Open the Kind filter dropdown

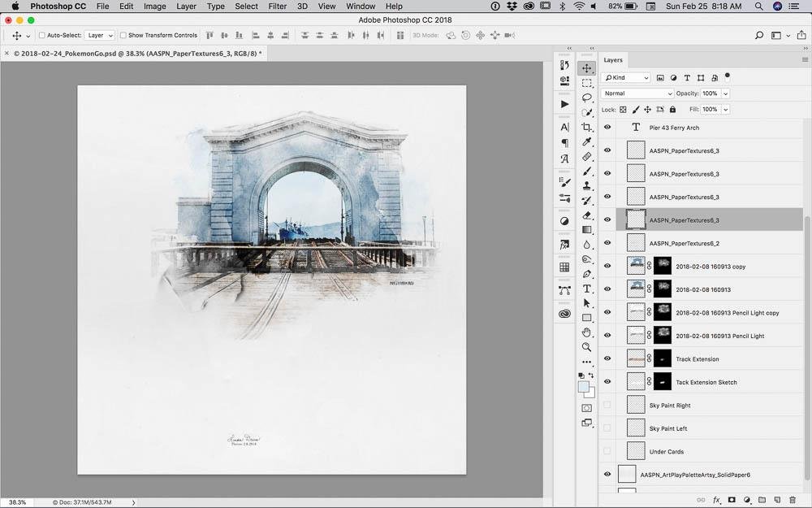click(x=626, y=78)
